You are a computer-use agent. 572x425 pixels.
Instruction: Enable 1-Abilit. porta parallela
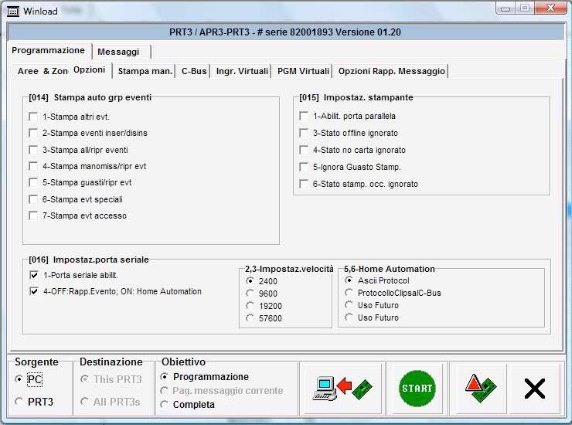point(304,116)
